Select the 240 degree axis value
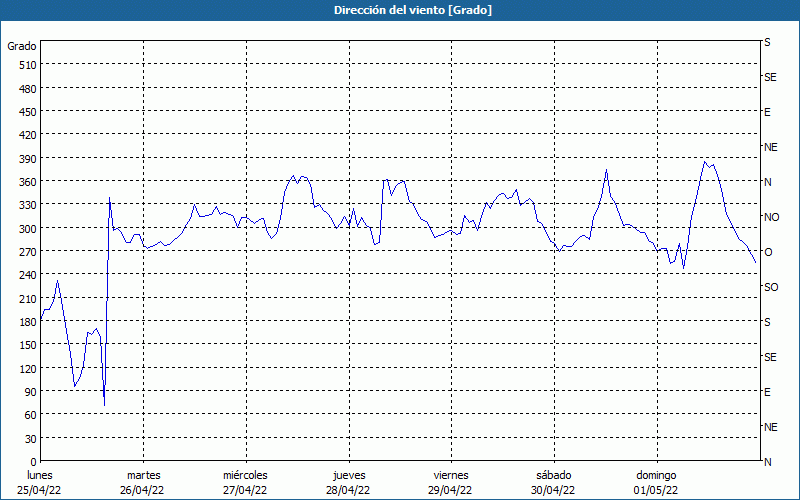This screenshot has width=800, height=500. 28,276
